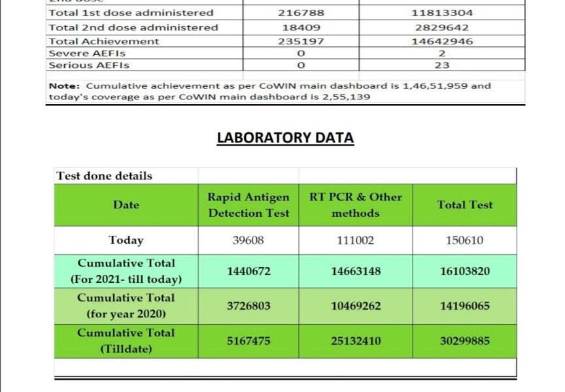
Task: Click the value 14663148
Action: (x=356, y=271)
